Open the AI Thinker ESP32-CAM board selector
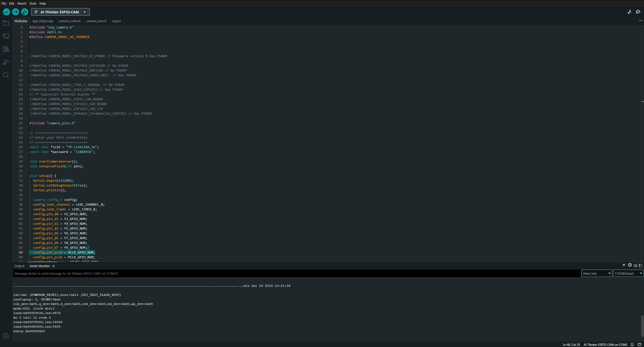644x347 pixels. tap(60, 12)
